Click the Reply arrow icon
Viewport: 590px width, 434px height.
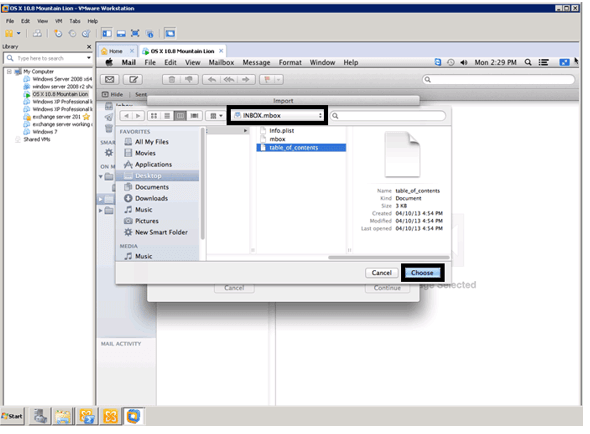[x=212, y=79]
